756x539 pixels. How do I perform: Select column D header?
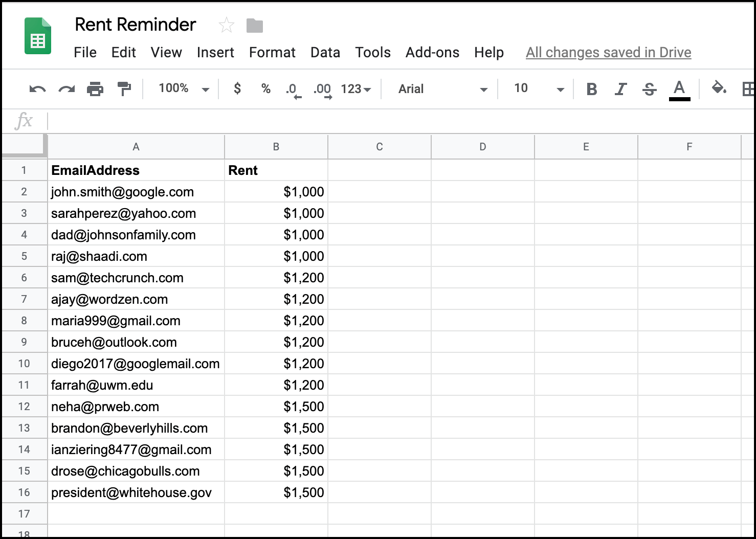[483, 147]
